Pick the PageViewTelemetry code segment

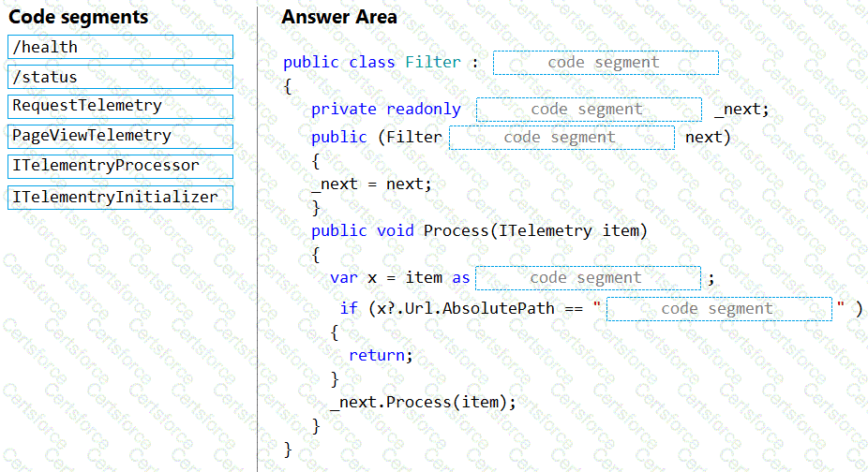(x=120, y=136)
